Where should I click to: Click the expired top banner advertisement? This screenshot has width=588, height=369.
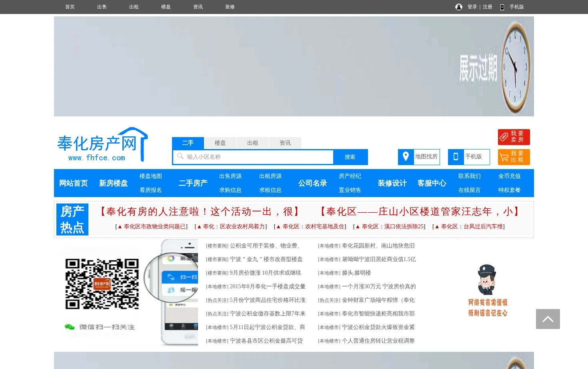click(x=294, y=66)
